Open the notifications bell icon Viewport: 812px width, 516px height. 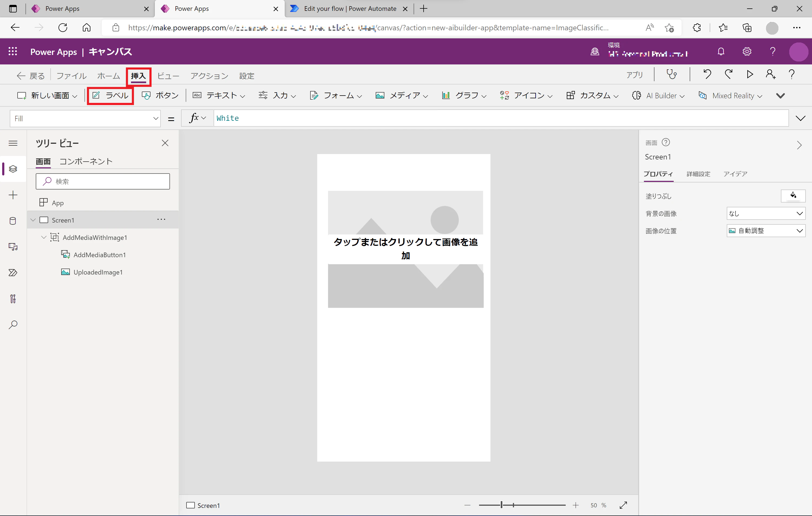point(721,52)
